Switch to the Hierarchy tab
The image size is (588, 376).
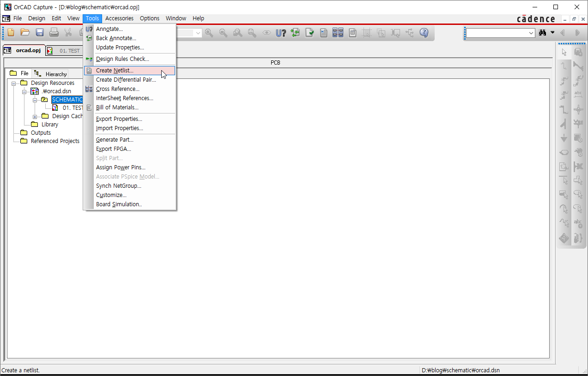click(x=51, y=74)
